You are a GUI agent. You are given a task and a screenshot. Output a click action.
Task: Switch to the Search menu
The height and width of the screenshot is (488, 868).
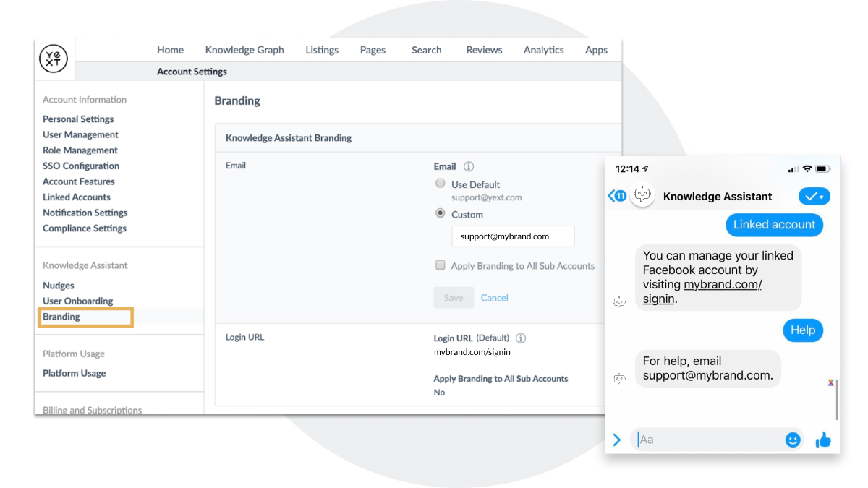[x=426, y=50]
